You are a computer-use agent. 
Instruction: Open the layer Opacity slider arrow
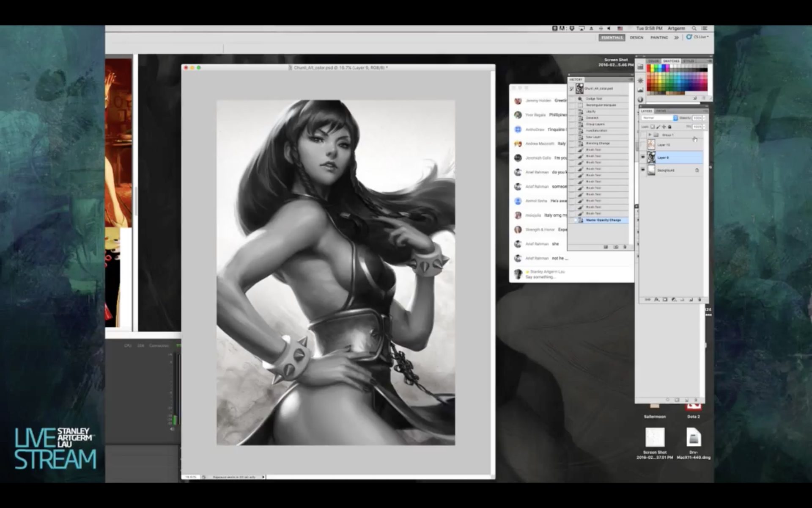pyautogui.click(x=704, y=118)
